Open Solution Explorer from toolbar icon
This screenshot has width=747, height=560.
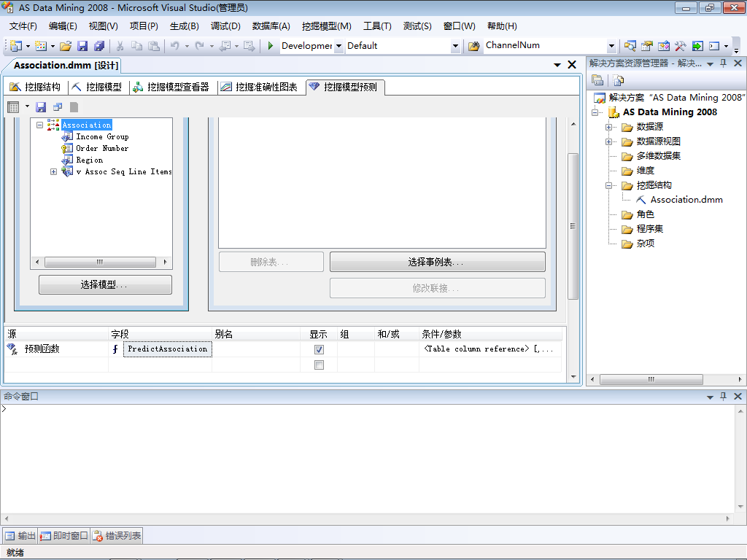point(630,46)
